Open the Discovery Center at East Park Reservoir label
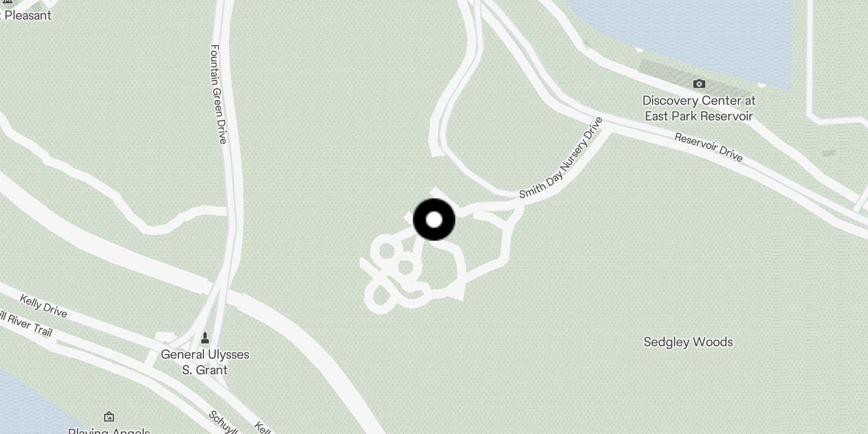Image resolution: width=868 pixels, height=434 pixels. pyautogui.click(x=699, y=108)
